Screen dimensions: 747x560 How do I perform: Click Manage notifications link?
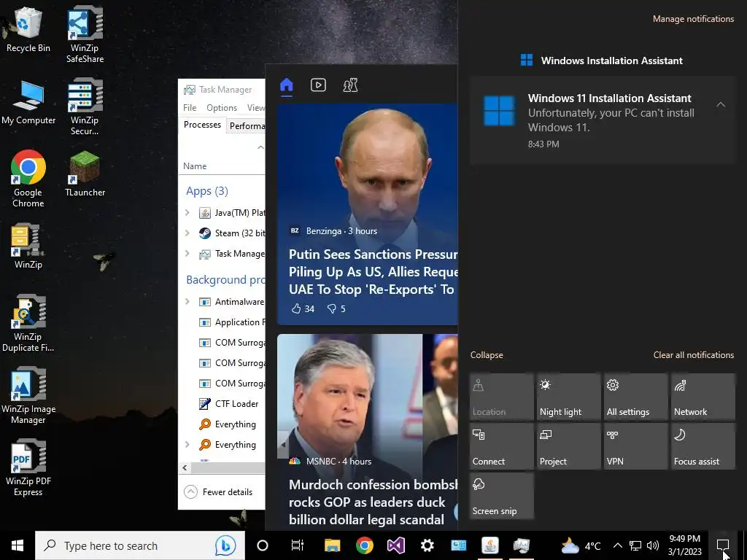pos(693,19)
